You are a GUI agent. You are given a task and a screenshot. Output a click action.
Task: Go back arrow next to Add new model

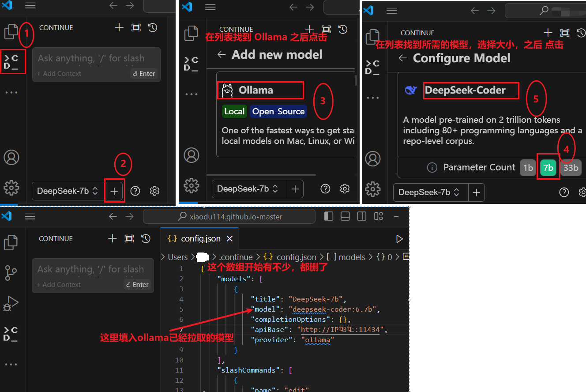(x=222, y=54)
